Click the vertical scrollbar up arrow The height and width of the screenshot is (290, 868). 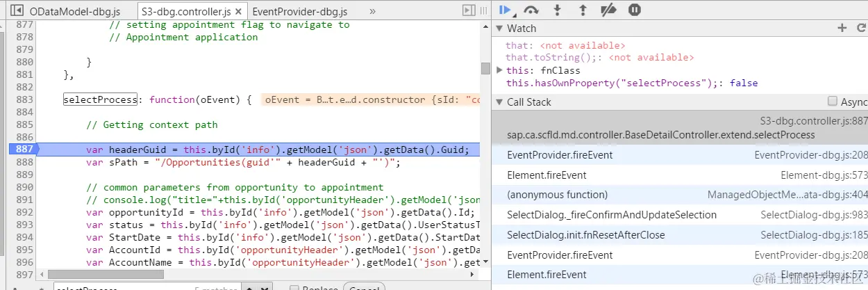pos(485,26)
